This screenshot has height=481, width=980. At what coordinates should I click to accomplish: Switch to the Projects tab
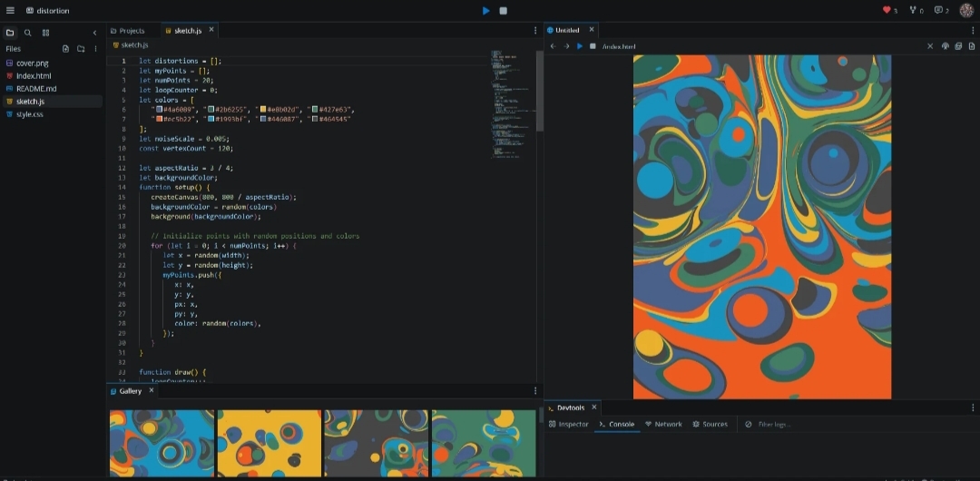click(132, 31)
